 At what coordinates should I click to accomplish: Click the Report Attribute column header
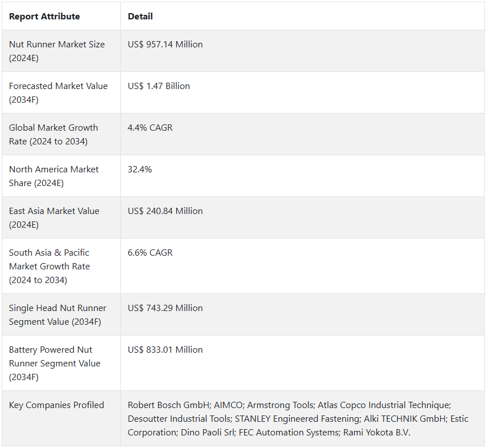coord(44,17)
